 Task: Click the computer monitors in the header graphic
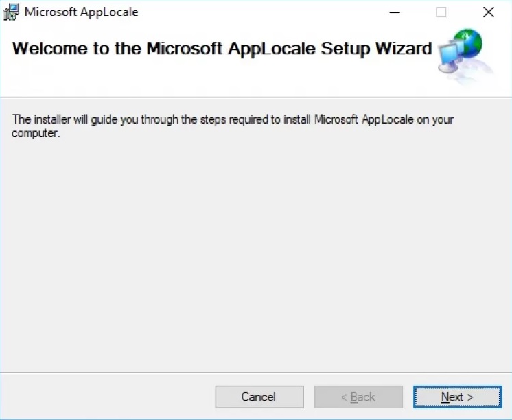[x=450, y=59]
